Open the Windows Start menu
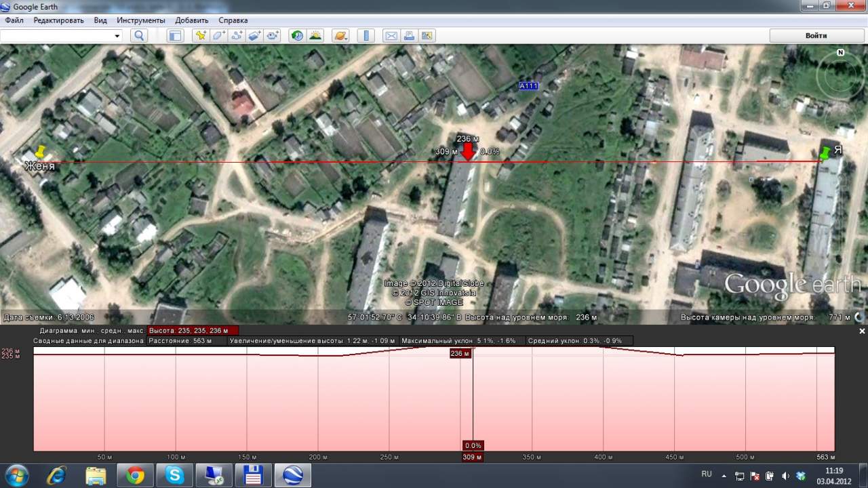This screenshot has width=868, height=488. (16, 475)
